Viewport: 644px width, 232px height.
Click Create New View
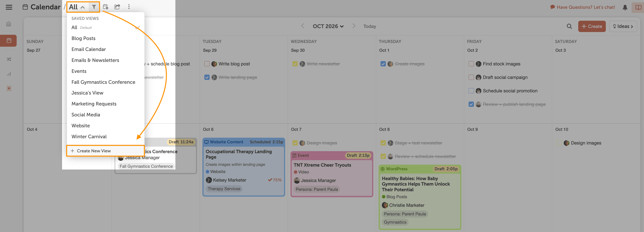94,151
